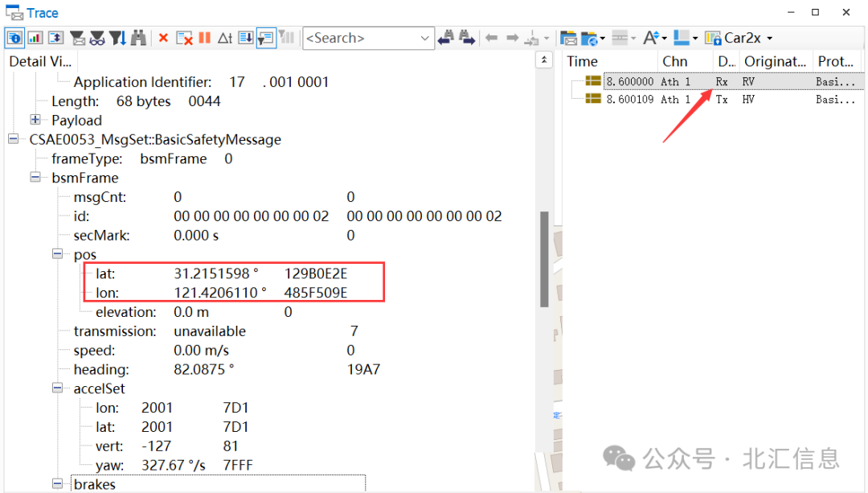The height and width of the screenshot is (493, 868).
Task: Open the Search dropdown list
Action: (426, 38)
